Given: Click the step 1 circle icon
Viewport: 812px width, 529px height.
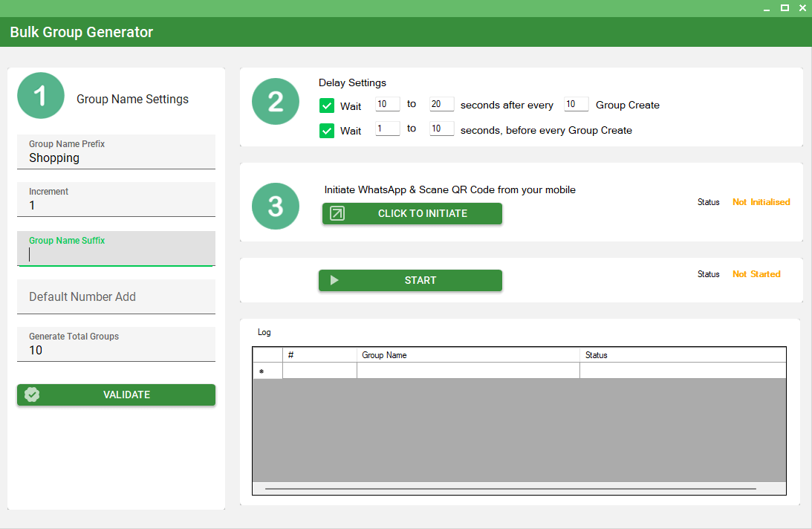Looking at the screenshot, I should coord(40,96).
